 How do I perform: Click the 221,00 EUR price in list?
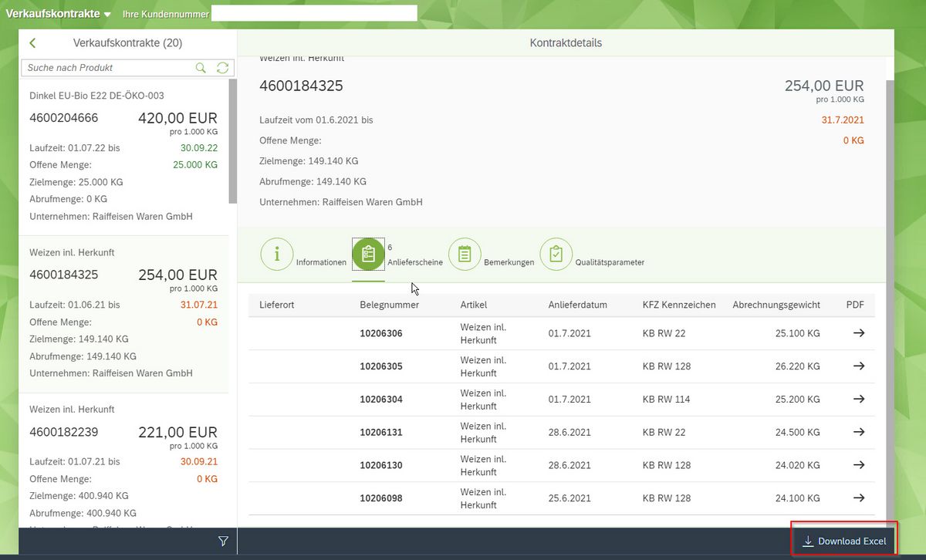point(178,432)
